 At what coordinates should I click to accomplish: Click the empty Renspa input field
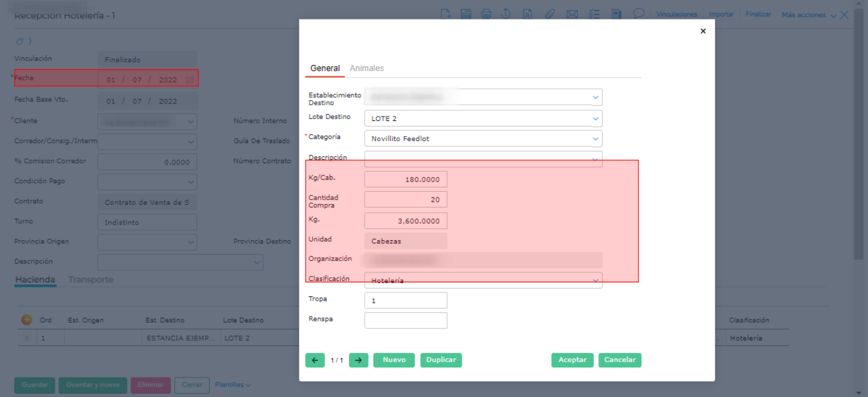tap(406, 321)
